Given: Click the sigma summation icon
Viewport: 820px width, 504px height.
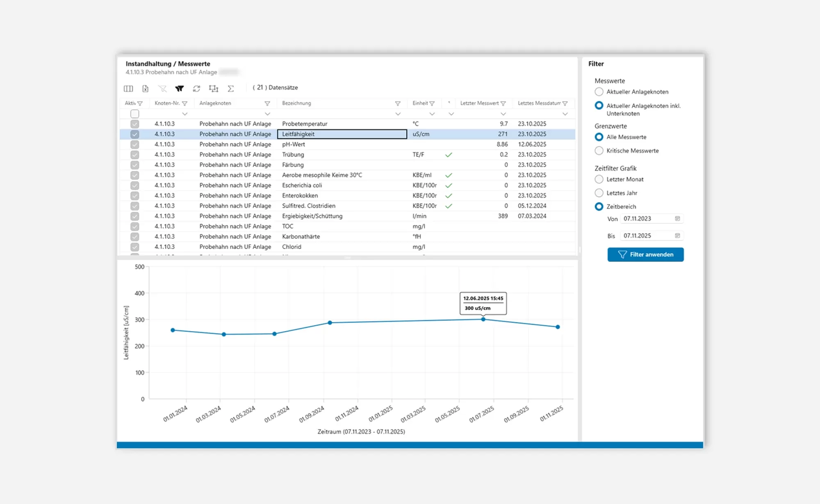Looking at the screenshot, I should 231,89.
